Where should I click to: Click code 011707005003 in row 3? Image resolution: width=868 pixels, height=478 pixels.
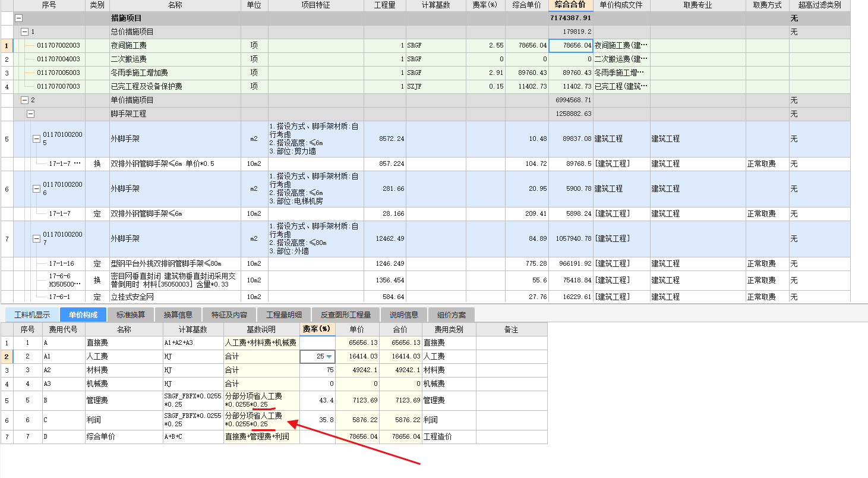coord(58,73)
